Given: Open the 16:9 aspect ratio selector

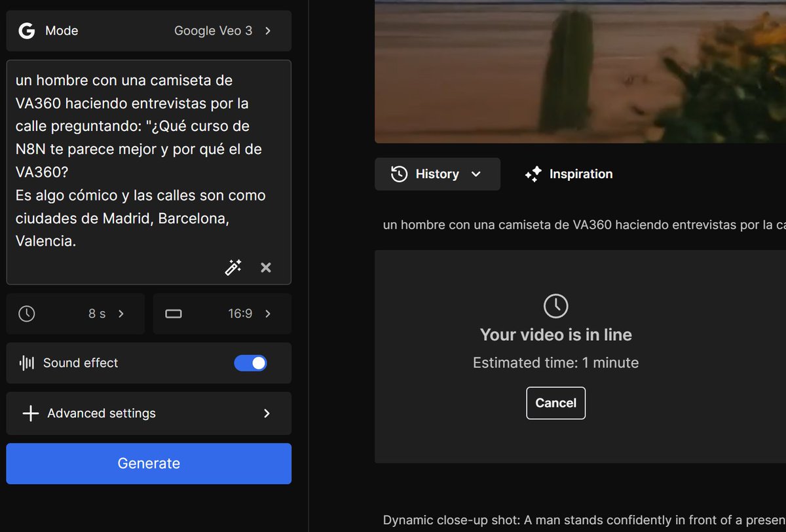Looking at the screenshot, I should [x=222, y=314].
